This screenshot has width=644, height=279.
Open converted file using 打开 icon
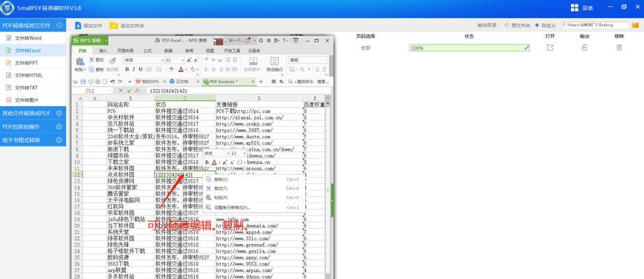tap(550, 48)
